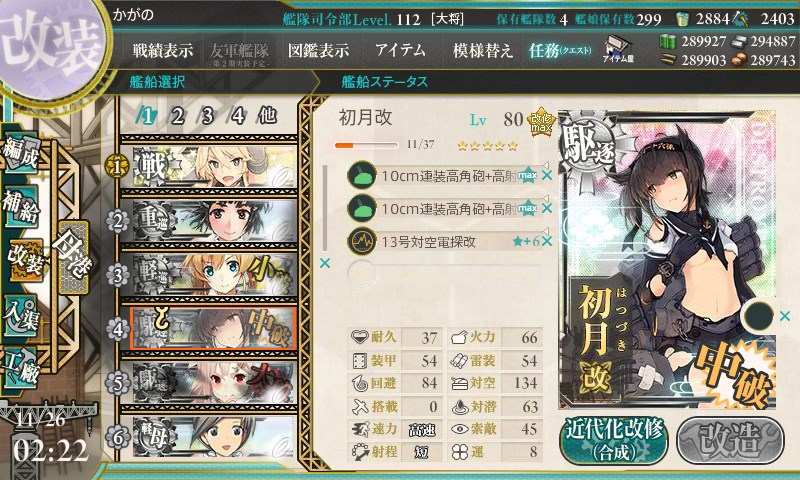Switch to the 他 (other) ships tab
This screenshot has height=480, width=800.
tap(267, 116)
